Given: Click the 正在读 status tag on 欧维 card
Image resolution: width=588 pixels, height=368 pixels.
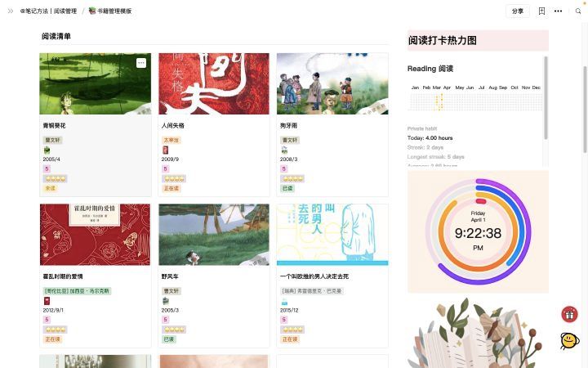Looking at the screenshot, I should click(x=290, y=339).
